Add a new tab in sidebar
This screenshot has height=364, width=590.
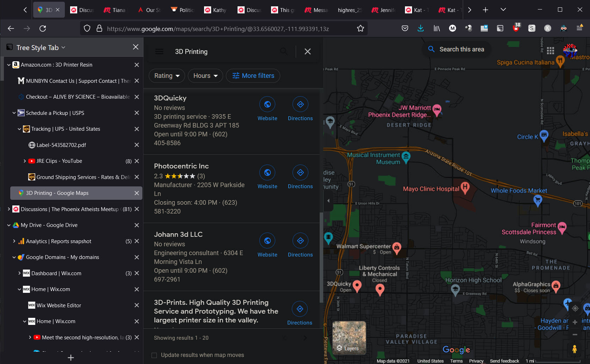point(71,358)
